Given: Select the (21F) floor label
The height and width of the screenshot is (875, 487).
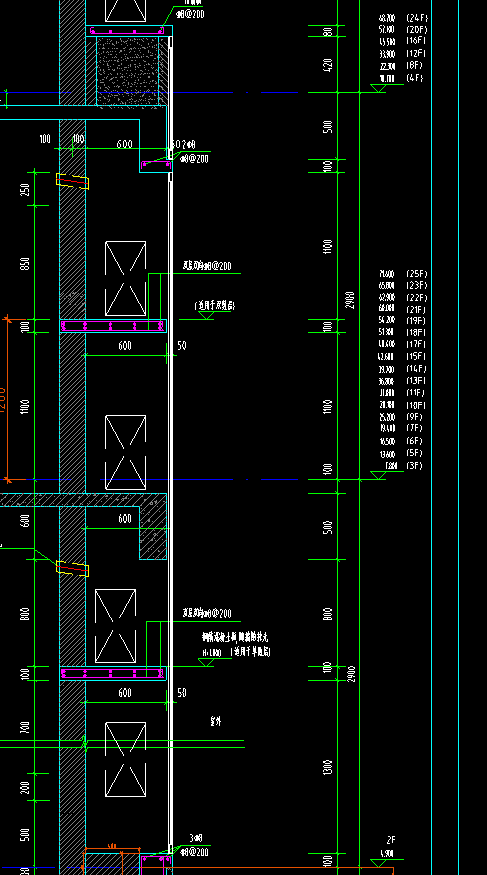Looking at the screenshot, I should tap(416, 310).
